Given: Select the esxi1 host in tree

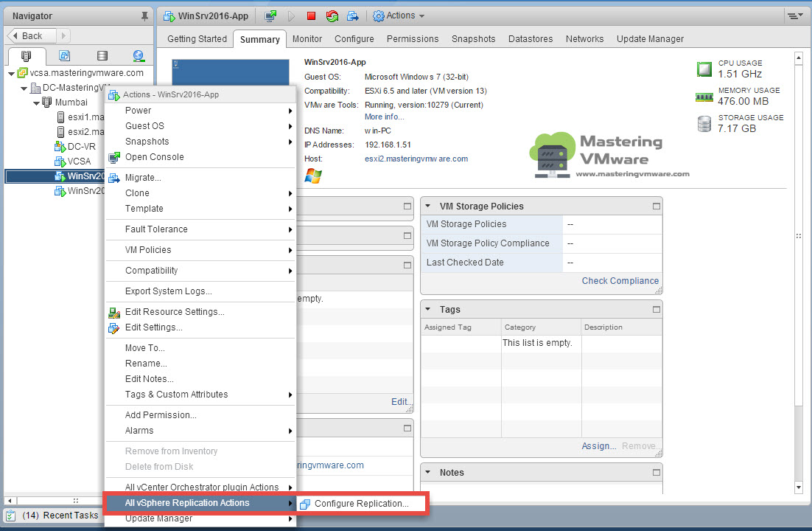Looking at the screenshot, I should pyautogui.click(x=80, y=117).
